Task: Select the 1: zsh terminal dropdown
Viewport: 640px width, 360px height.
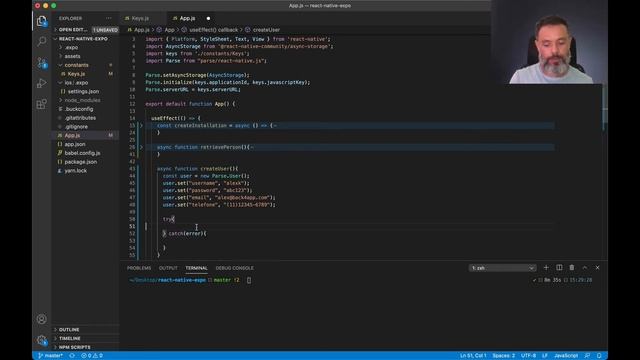Action: point(502,268)
